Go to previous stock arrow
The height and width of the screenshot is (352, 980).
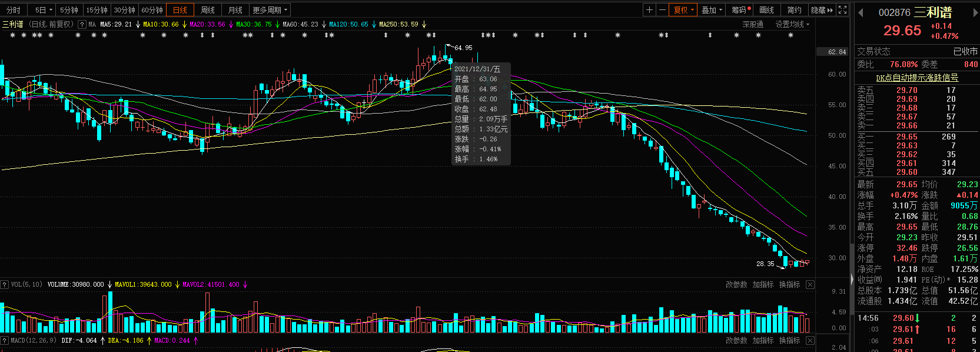861,12
